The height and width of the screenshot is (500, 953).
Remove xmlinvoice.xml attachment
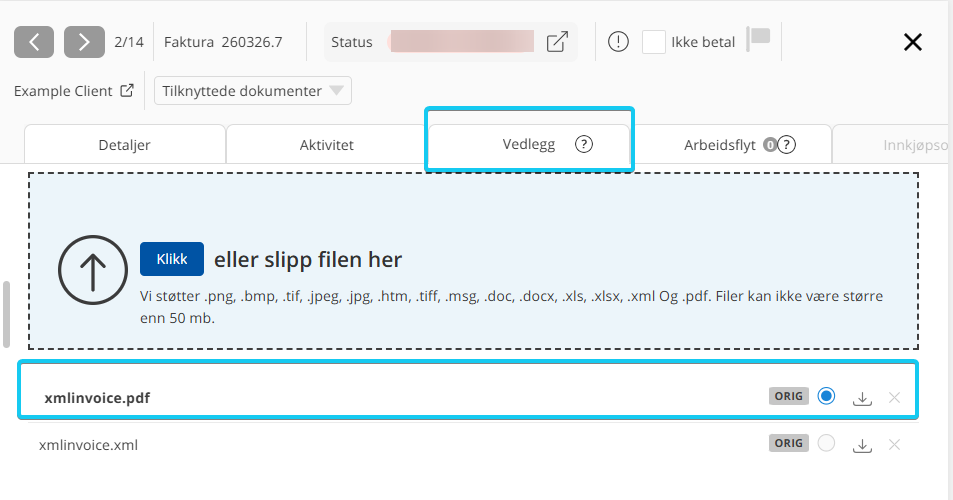[x=894, y=444]
